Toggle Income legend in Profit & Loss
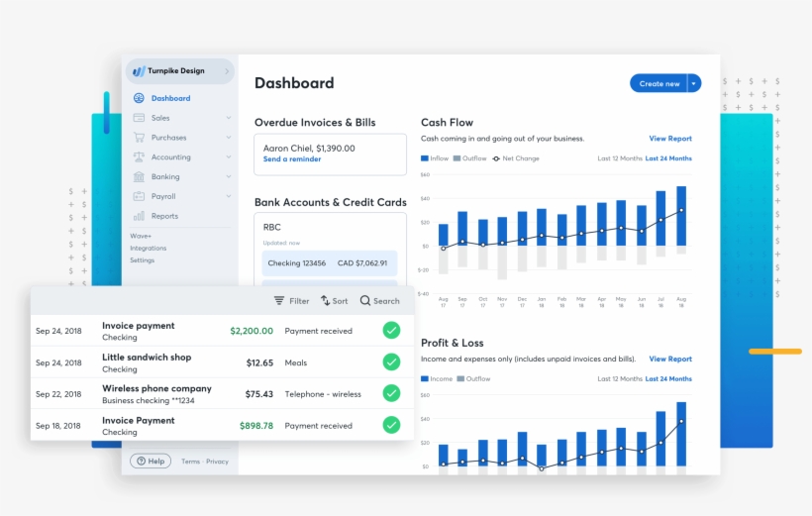The height and width of the screenshot is (516, 812). pyautogui.click(x=437, y=378)
